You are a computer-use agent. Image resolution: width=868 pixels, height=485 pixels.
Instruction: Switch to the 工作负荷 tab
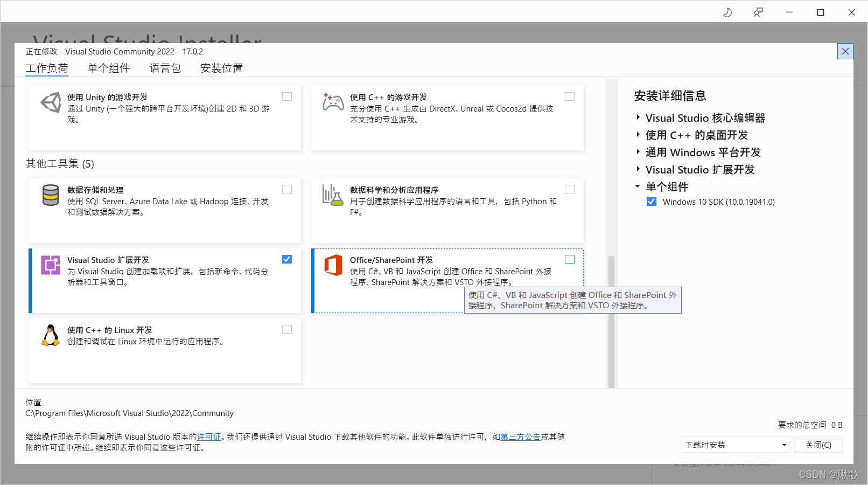click(47, 68)
